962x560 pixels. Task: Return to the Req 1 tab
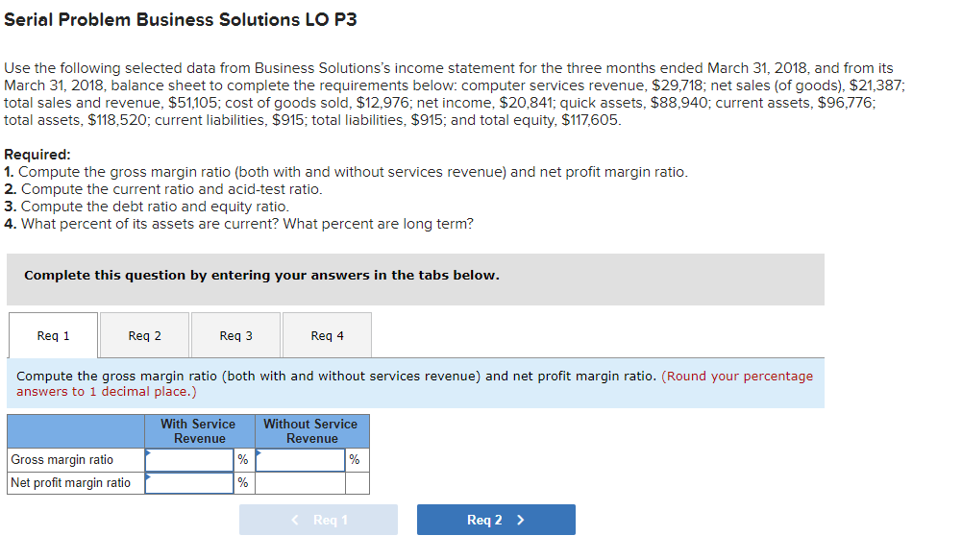pyautogui.click(x=53, y=334)
